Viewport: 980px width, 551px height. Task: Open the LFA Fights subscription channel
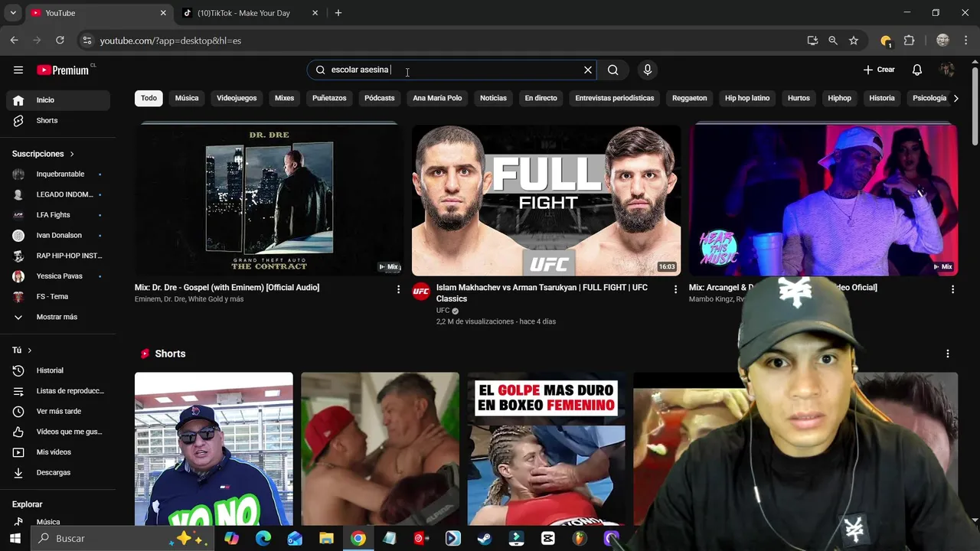pyautogui.click(x=58, y=215)
